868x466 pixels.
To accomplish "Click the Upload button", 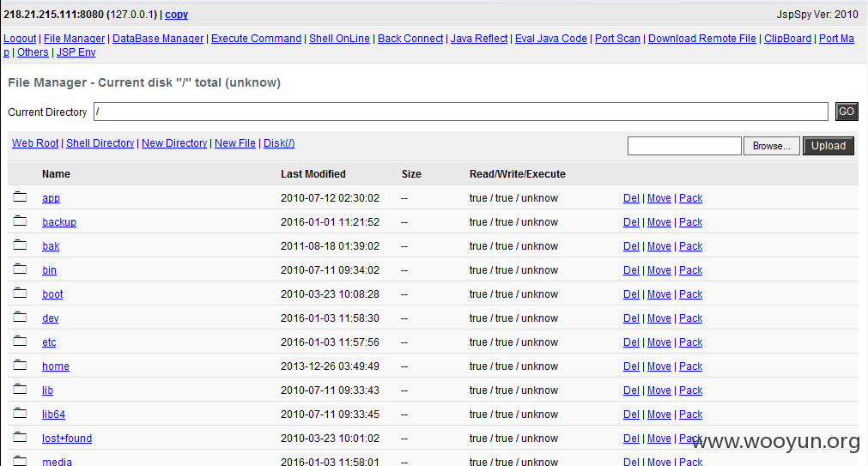I will point(829,146).
